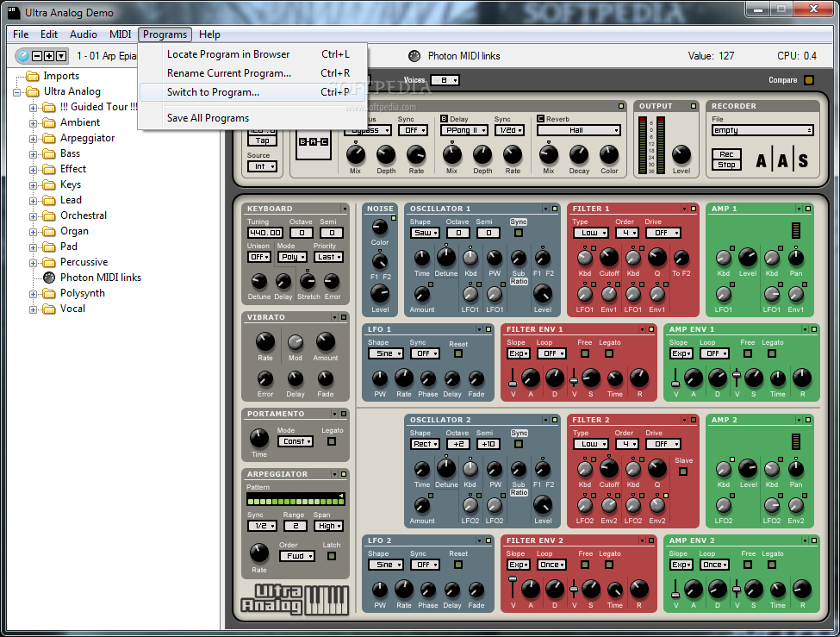Image resolution: width=840 pixels, height=637 pixels.
Task: Click the blue program browser toggle icon
Action: (x=22, y=55)
